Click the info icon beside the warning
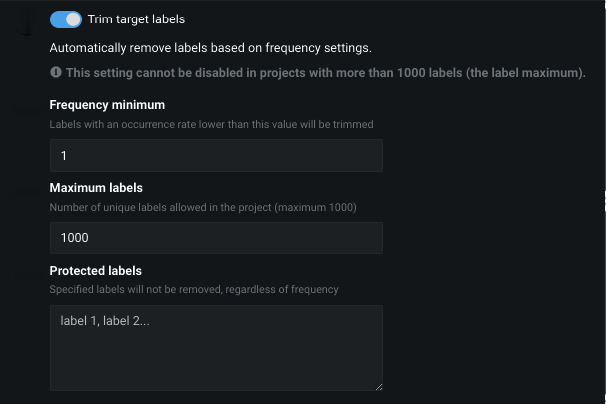 pos(56,73)
